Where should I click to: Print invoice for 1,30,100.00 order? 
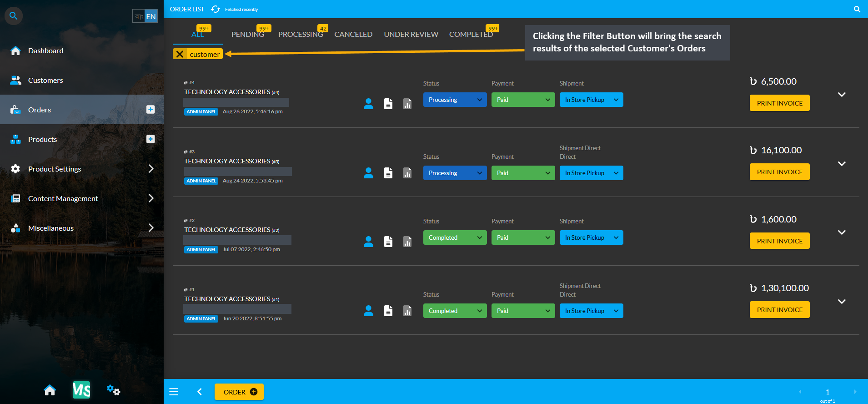[x=780, y=309]
